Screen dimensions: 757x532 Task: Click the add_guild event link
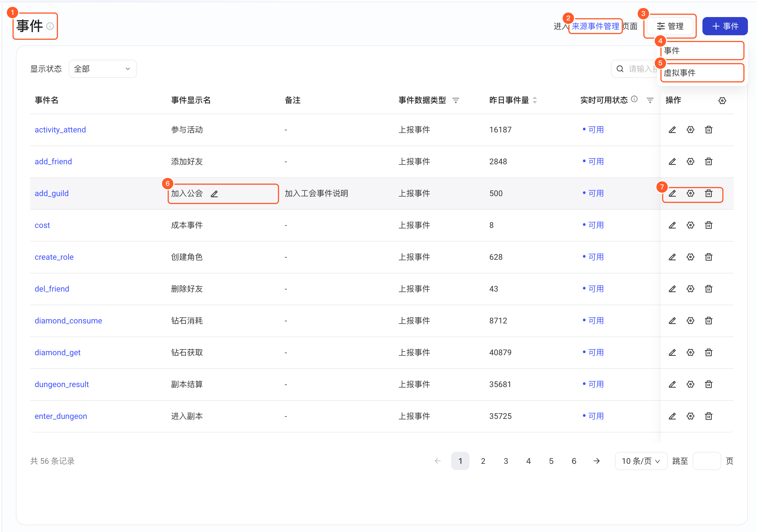pos(51,193)
